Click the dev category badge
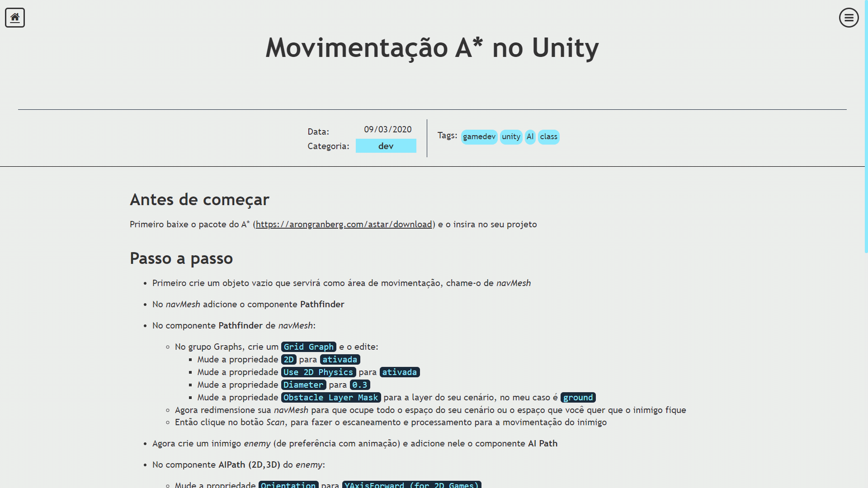The width and height of the screenshot is (868, 488). pyautogui.click(x=387, y=146)
